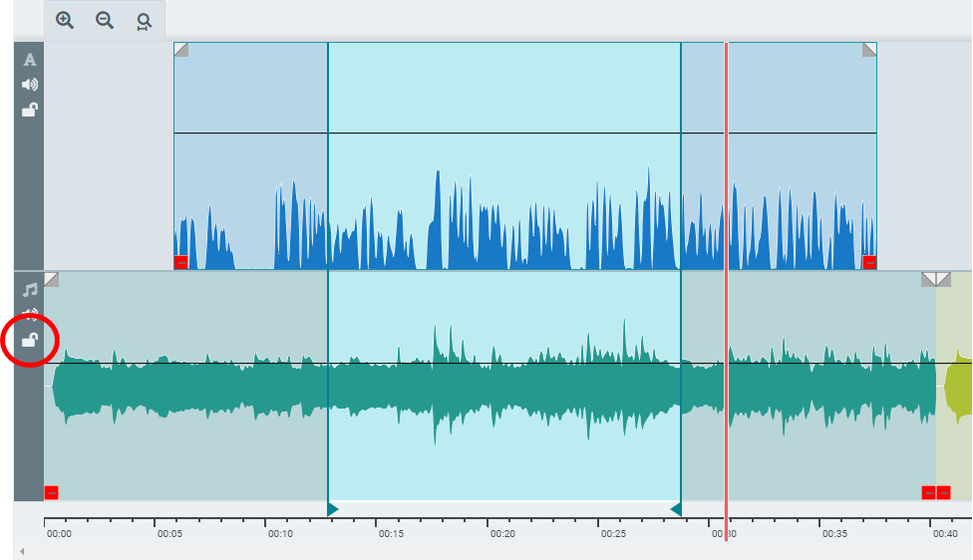Click the music clip's top-left fade corner
The height and width of the screenshot is (560, 973).
[x=51, y=279]
